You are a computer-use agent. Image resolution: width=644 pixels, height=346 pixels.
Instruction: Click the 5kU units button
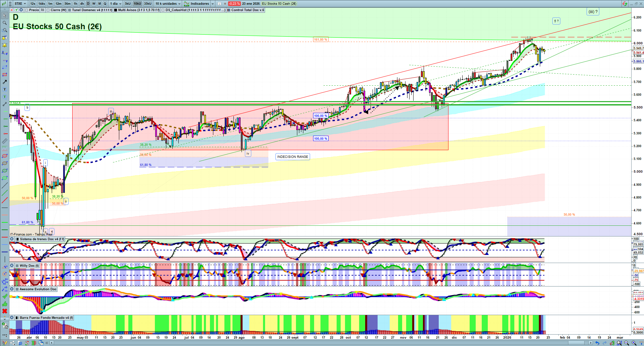[128, 4]
